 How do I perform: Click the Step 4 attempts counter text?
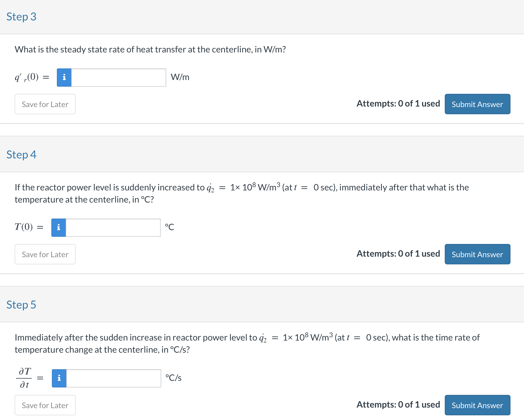click(x=398, y=254)
